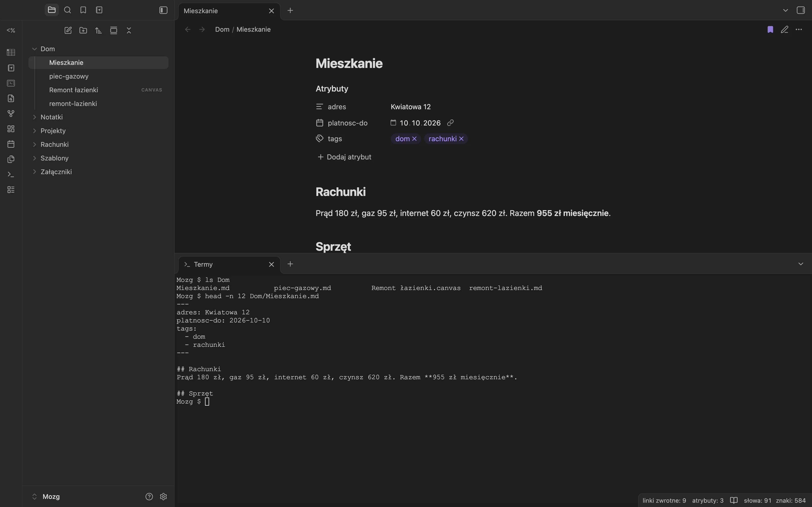Viewport: 812px width, 507px height.
Task: Collapse the Dom folder
Action: 34,49
